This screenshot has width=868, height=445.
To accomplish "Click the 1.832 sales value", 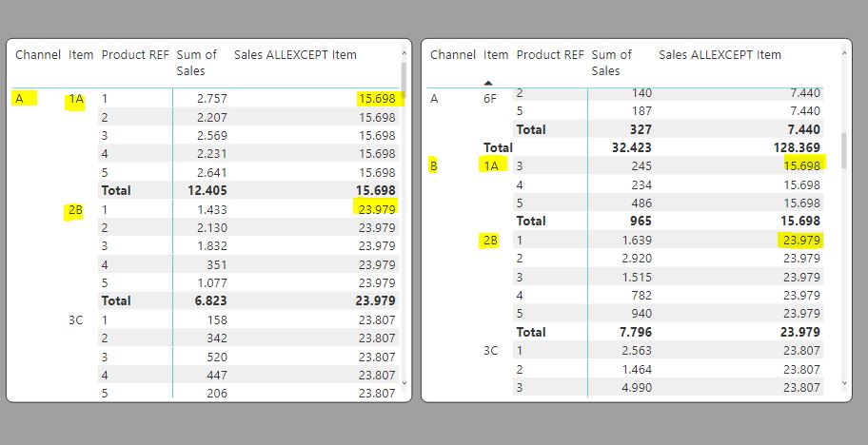I will point(212,246).
